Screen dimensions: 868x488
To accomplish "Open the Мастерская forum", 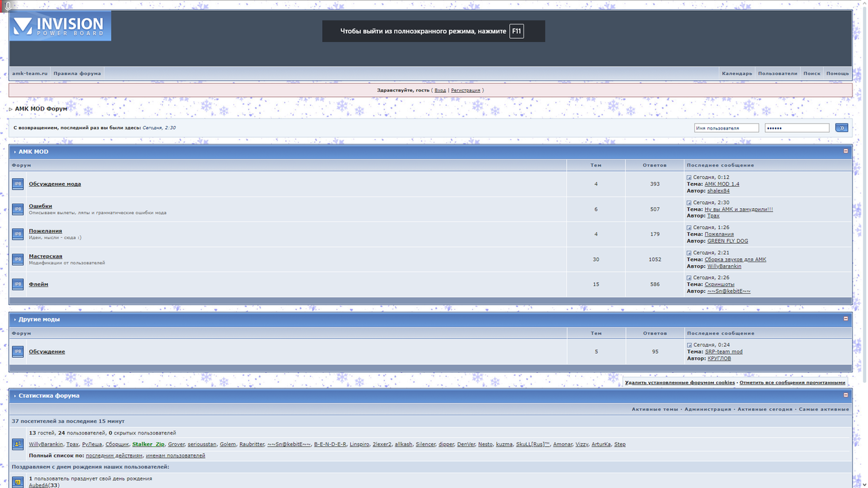I will tap(45, 256).
